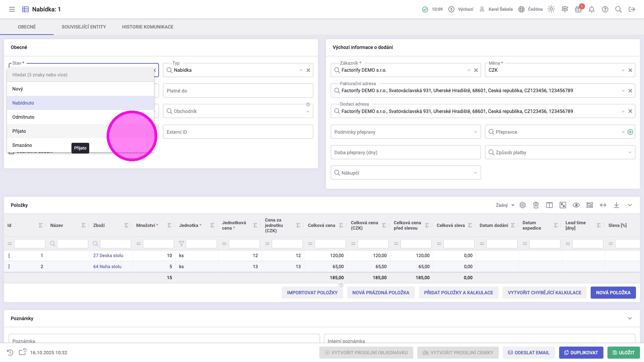
Task: Open Žádný filter preset dropdown
Action: pyautogui.click(x=505, y=205)
